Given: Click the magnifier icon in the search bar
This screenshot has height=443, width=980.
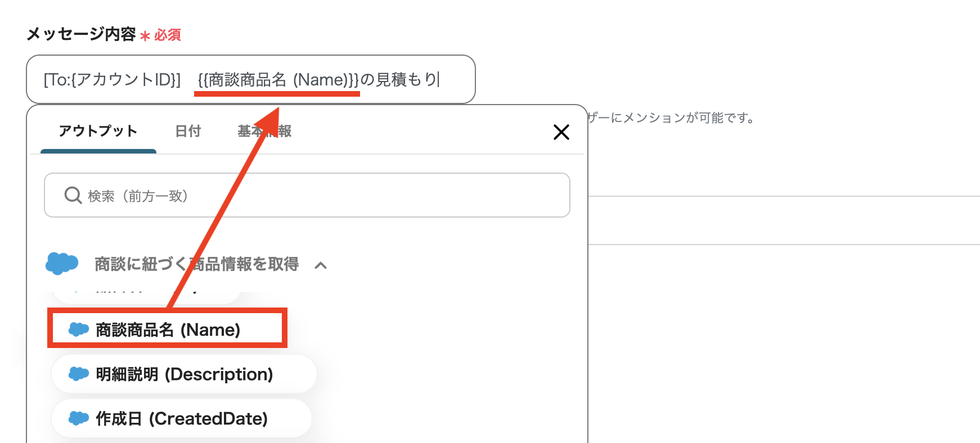Looking at the screenshot, I should (x=73, y=195).
